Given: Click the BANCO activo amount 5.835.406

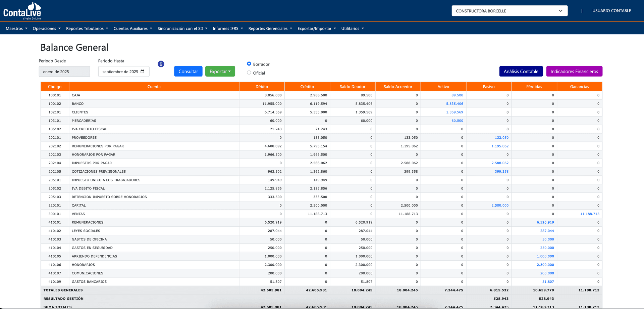Looking at the screenshot, I should 454,104.
